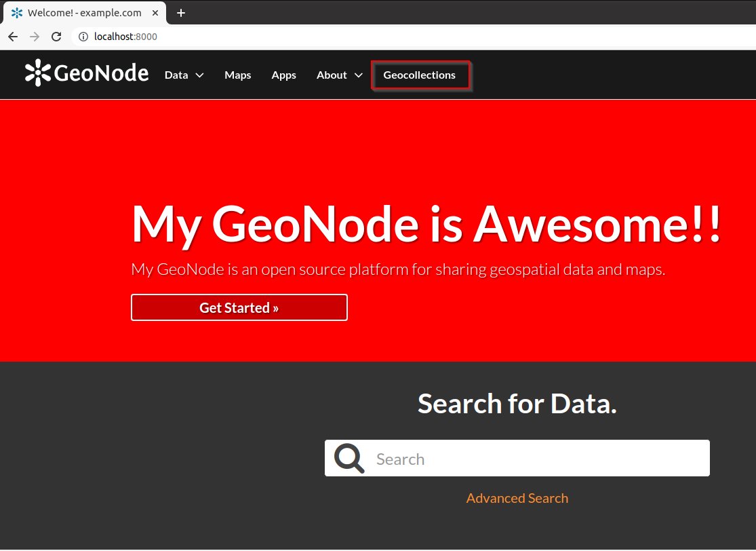The height and width of the screenshot is (551, 756).
Task: Close the Welcome! - example.com tab
Action: [x=155, y=13]
